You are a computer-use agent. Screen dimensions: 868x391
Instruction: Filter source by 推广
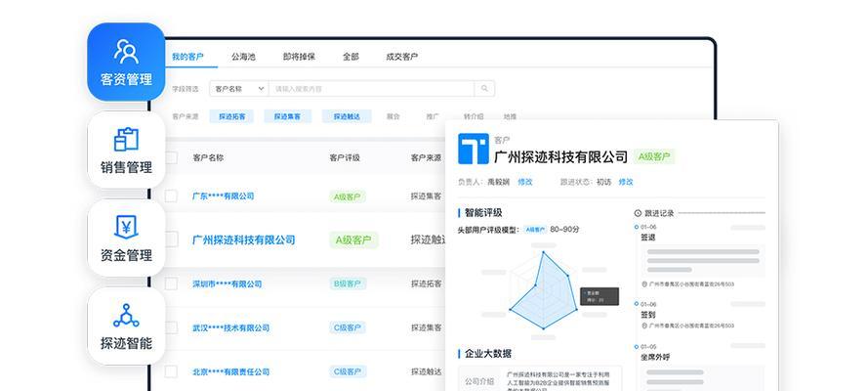pos(433,117)
